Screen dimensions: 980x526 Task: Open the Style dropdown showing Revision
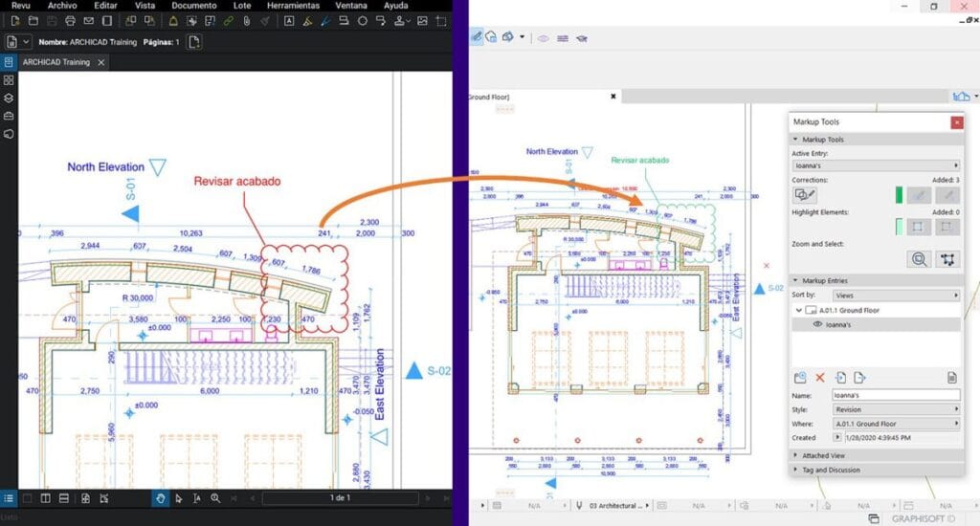coord(896,409)
